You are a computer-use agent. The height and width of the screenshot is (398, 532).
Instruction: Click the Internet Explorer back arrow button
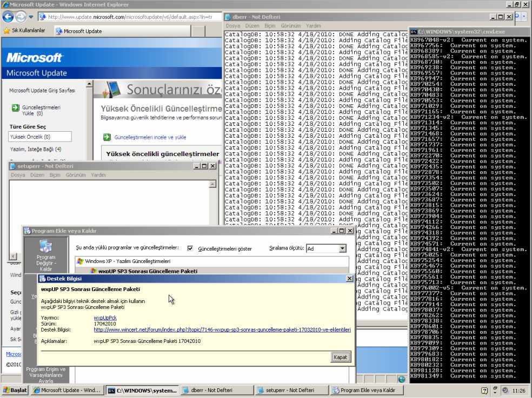coord(8,17)
